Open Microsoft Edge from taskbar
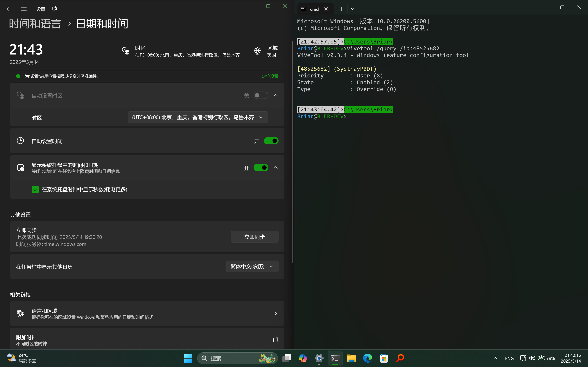The height and width of the screenshot is (367, 588). pos(367,358)
